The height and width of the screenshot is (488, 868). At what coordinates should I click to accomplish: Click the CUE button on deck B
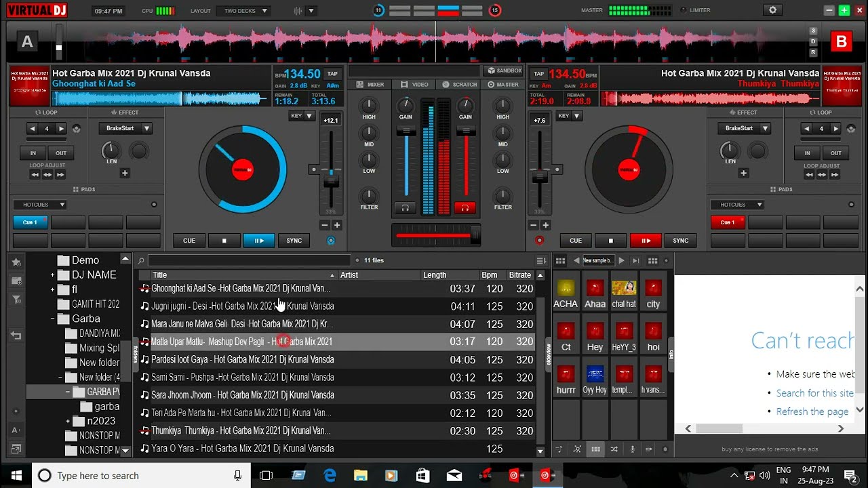pos(576,240)
